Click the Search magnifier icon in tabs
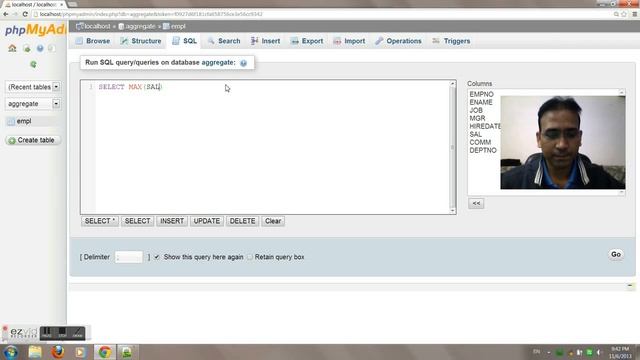The height and width of the screenshot is (360, 640). point(211,41)
